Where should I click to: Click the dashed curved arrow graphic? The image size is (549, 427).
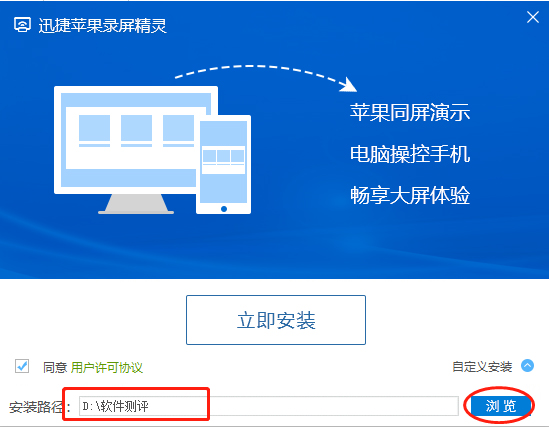pos(266,78)
